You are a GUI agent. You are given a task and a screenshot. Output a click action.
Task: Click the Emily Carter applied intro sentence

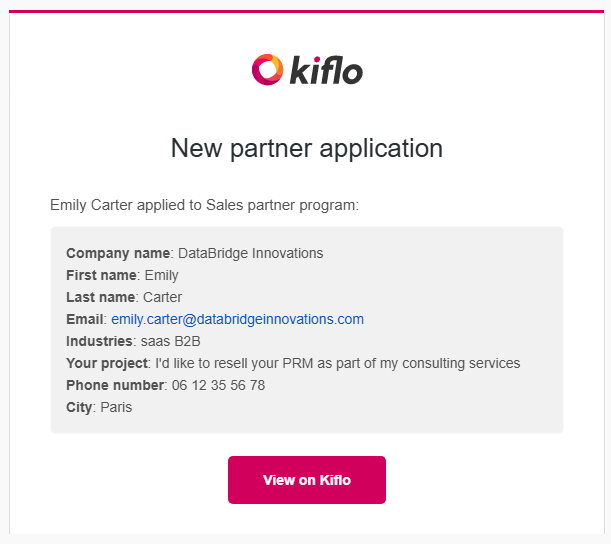[204, 205]
